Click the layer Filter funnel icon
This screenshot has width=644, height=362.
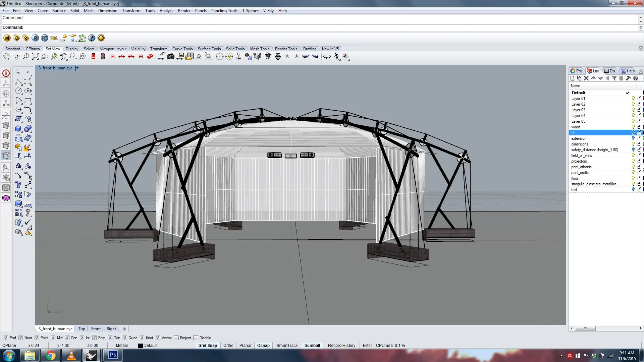point(614,78)
